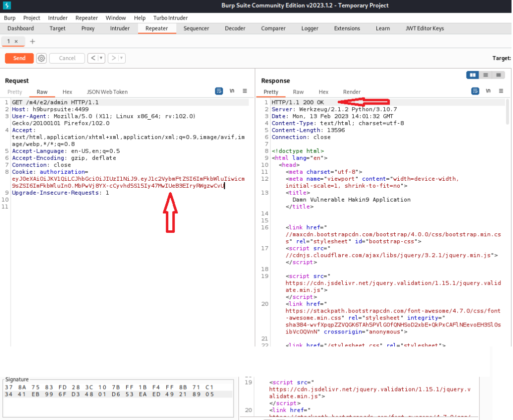Select the Repeater tool tab
513x420 pixels.
(x=157, y=29)
